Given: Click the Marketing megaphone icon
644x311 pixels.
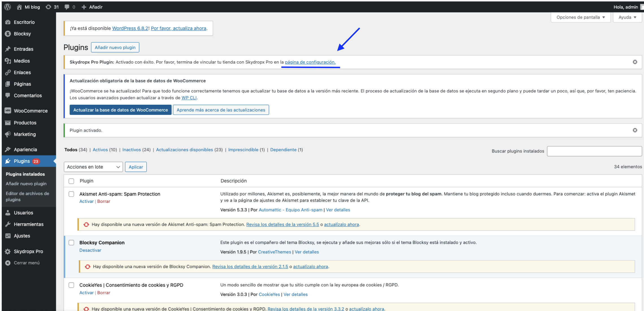Looking at the screenshot, I should click(8, 134).
